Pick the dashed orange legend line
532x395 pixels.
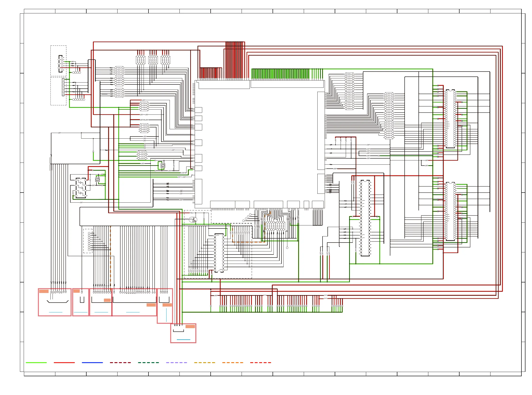232,362
